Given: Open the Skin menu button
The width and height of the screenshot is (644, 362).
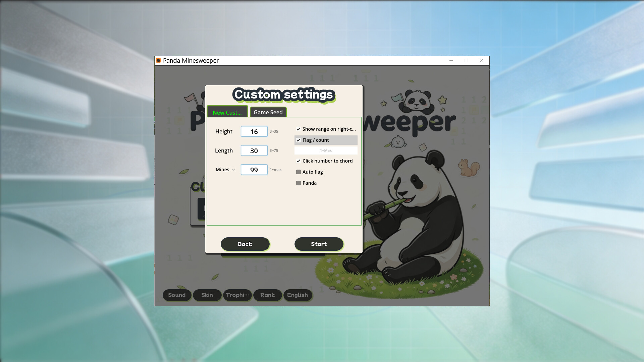Looking at the screenshot, I should pos(207,295).
